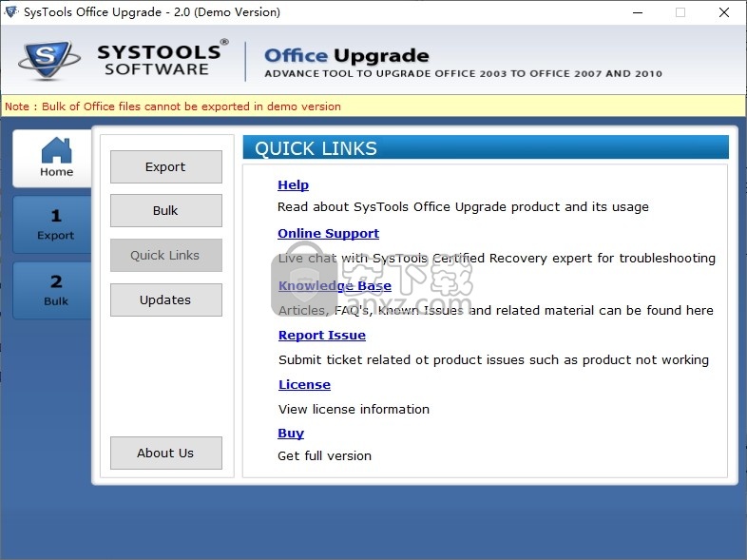Open the Updates button
747x560 pixels.
tap(165, 299)
